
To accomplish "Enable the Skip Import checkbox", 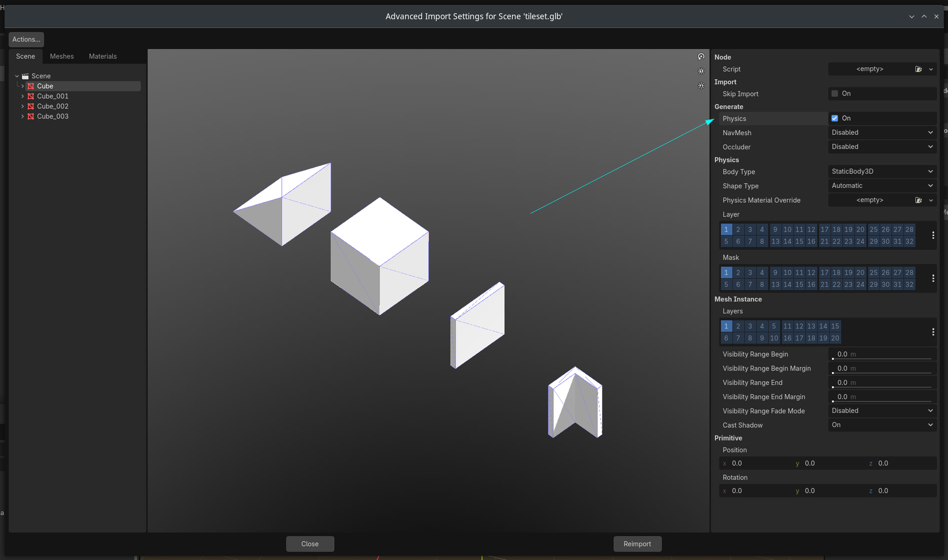I will point(834,94).
